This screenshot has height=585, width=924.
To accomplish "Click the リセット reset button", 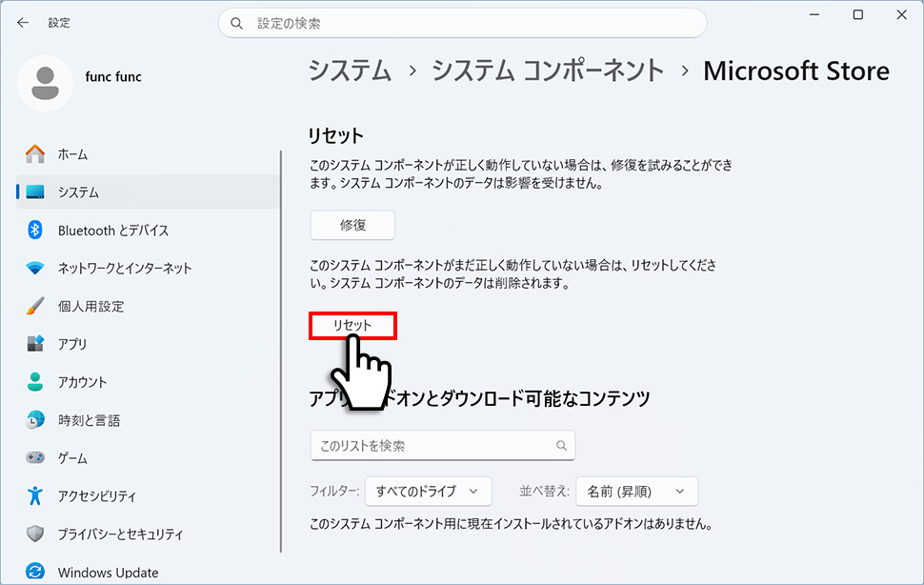I will [352, 325].
